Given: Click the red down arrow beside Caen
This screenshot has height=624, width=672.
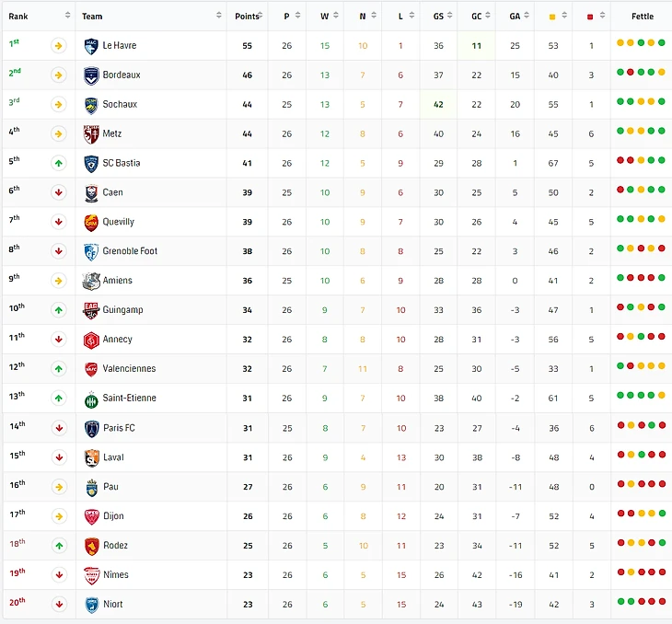Looking at the screenshot, I should click(59, 192).
